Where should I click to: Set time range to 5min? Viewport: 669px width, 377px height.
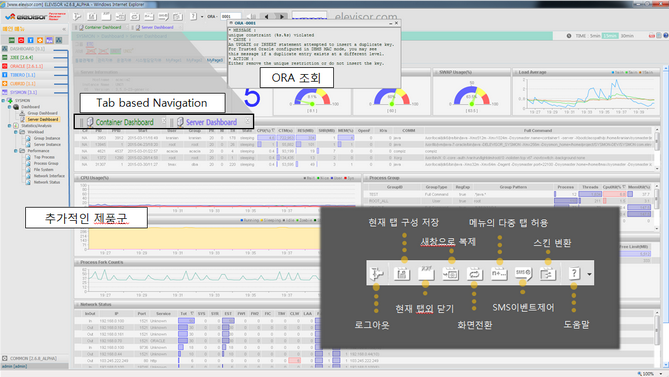pyautogui.click(x=595, y=36)
